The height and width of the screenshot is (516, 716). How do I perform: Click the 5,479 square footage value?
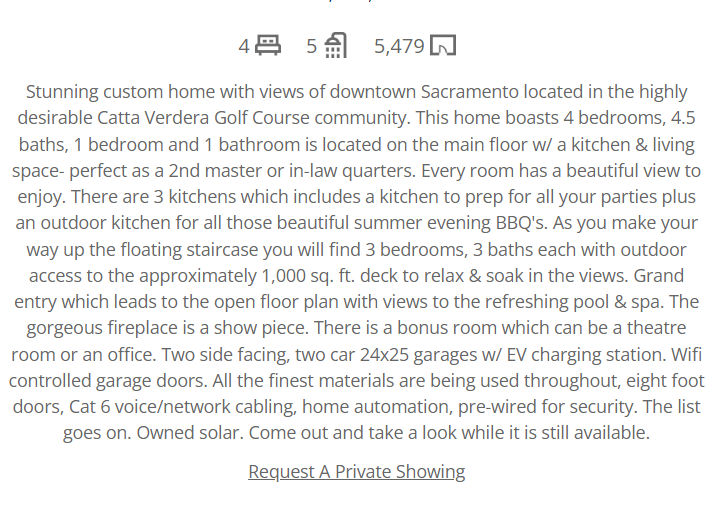400,46
